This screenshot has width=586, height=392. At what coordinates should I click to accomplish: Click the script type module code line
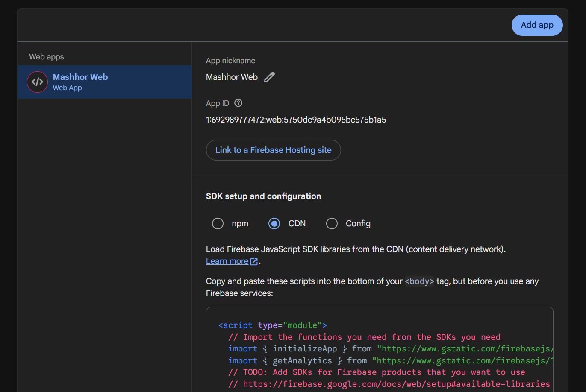click(273, 325)
